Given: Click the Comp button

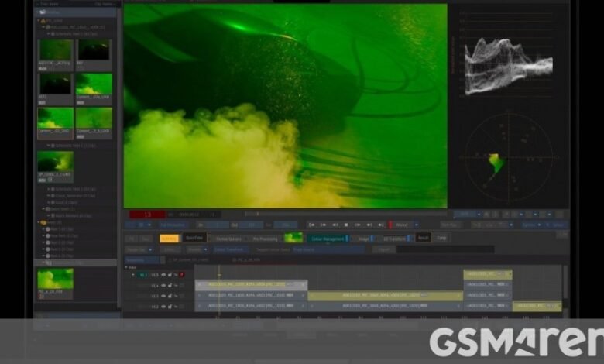Looking at the screenshot, I should tap(442, 238).
